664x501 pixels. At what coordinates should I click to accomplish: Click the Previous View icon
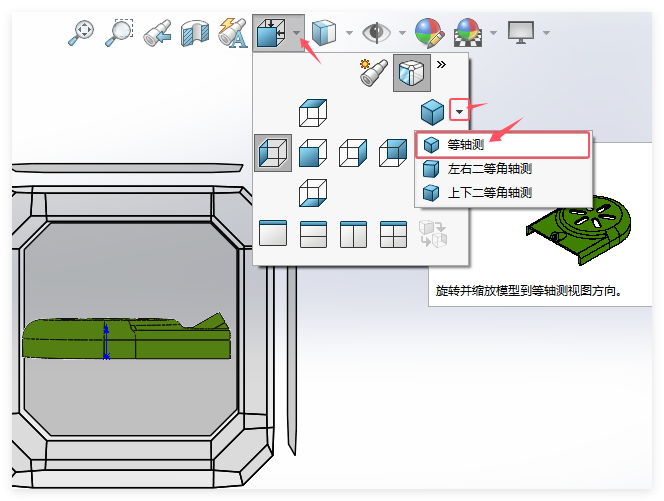(157, 33)
